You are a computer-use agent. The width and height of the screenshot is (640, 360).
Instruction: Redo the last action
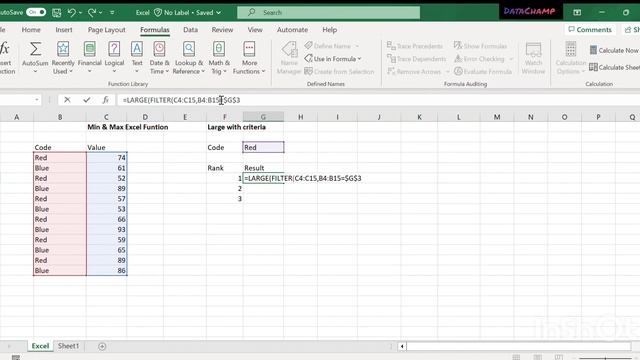(x=92, y=13)
